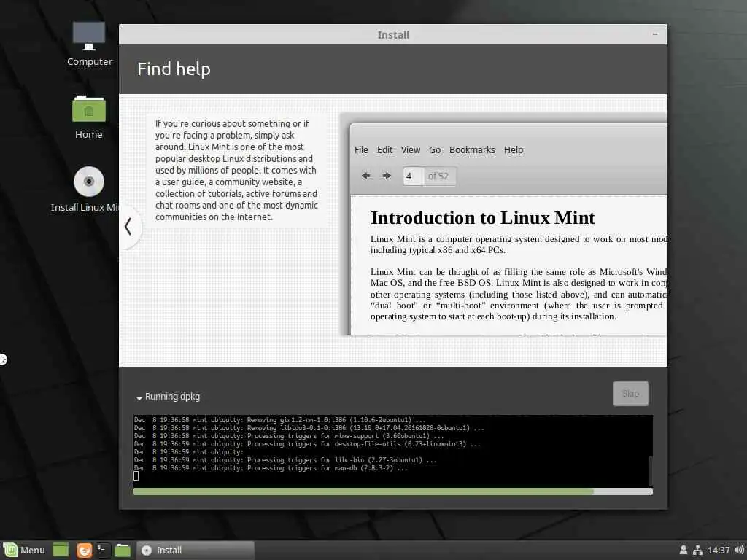Click the user icon in system tray
Screen dimensions: 747x560
683,550
